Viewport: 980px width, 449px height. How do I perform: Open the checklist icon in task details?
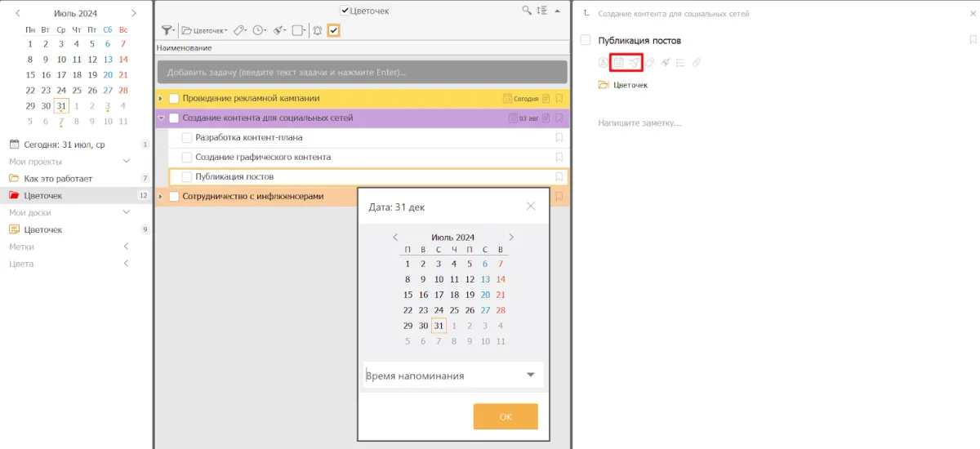(x=680, y=62)
